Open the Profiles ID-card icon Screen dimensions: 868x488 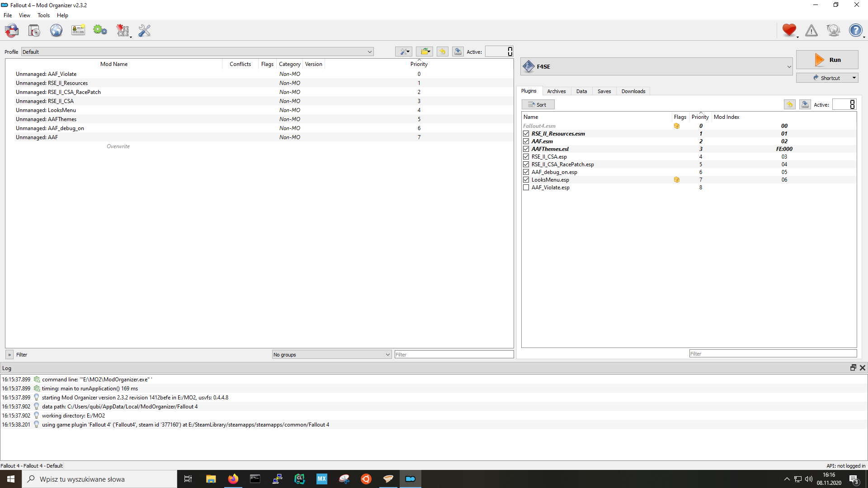(78, 30)
